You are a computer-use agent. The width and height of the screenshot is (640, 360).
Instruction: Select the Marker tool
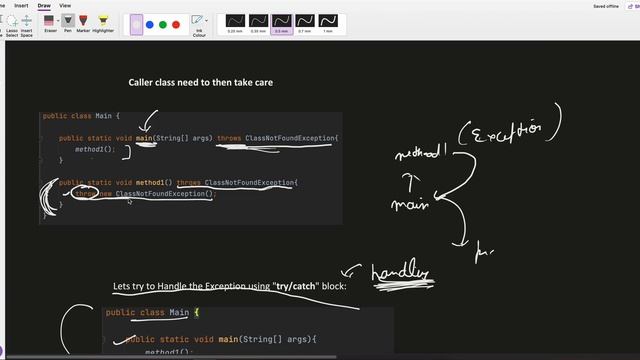pos(83,23)
